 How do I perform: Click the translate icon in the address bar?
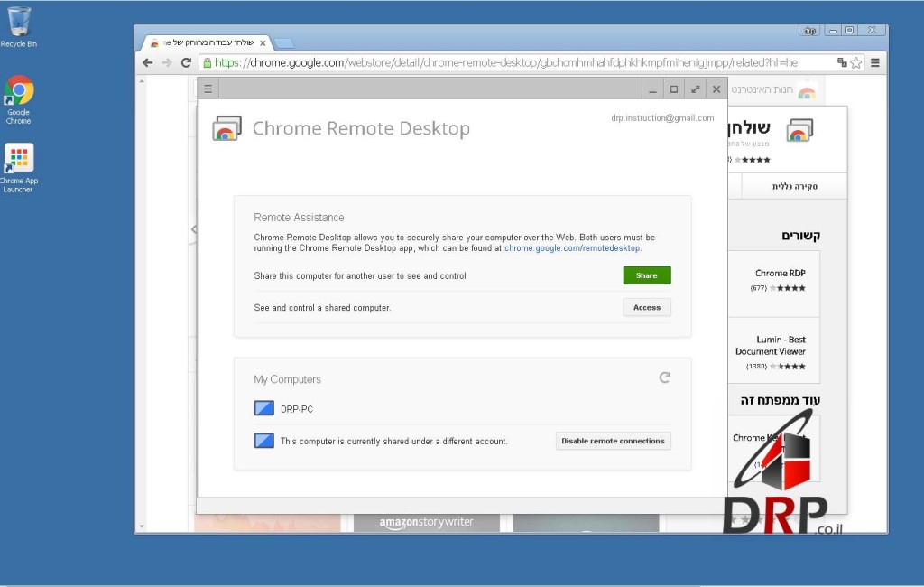[x=841, y=63]
